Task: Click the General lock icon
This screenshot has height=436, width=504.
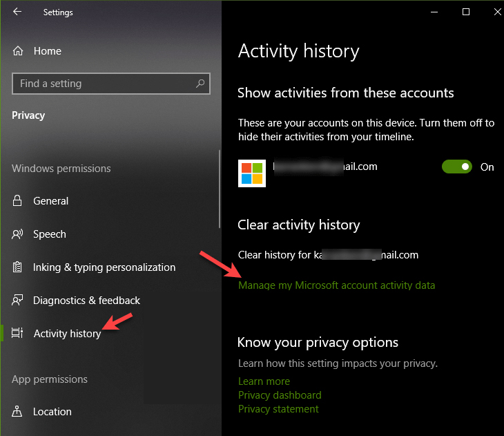Action: (18, 201)
